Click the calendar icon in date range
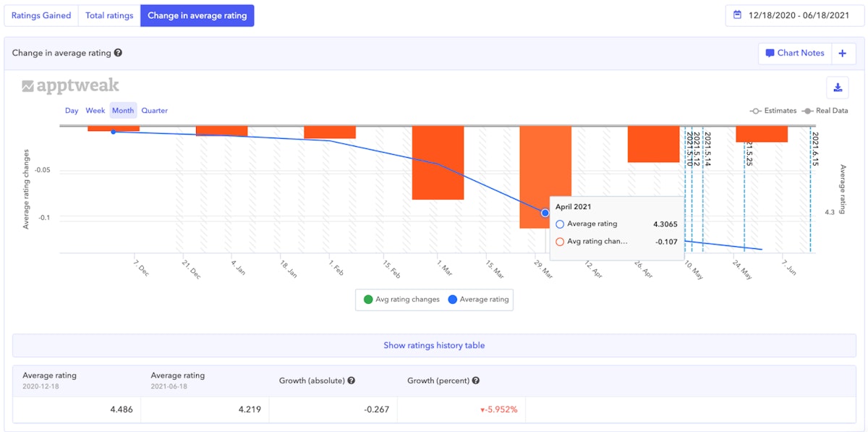This screenshot has height=432, width=868. (x=738, y=15)
